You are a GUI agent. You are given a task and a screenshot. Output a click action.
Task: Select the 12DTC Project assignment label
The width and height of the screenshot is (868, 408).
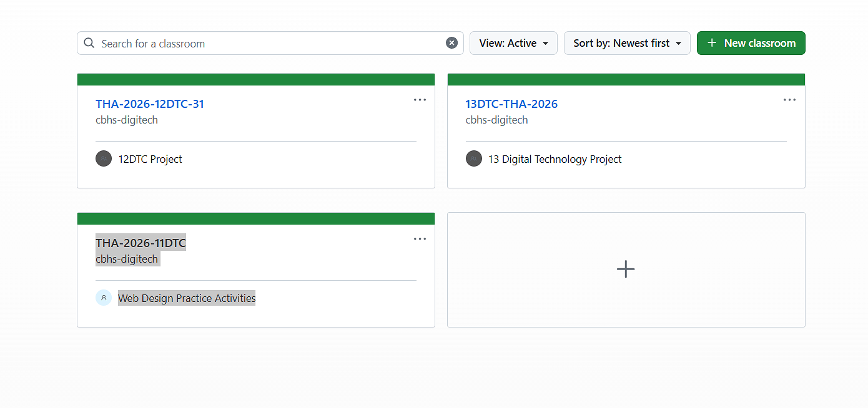click(150, 158)
